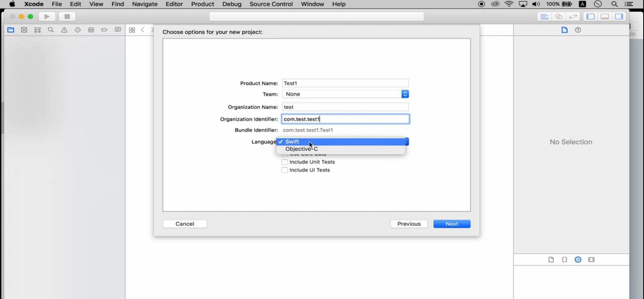Switch to Version editor icon
The image size is (644, 299).
573,17
